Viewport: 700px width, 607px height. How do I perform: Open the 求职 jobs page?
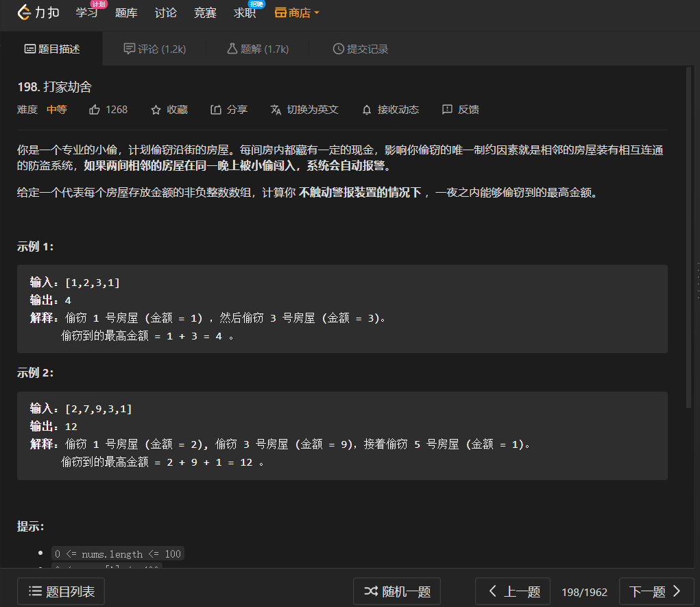[x=245, y=13]
